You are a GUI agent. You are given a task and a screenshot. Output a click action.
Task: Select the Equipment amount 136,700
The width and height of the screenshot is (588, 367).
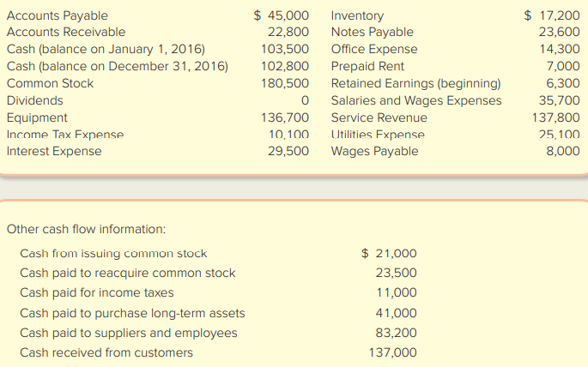click(x=285, y=117)
